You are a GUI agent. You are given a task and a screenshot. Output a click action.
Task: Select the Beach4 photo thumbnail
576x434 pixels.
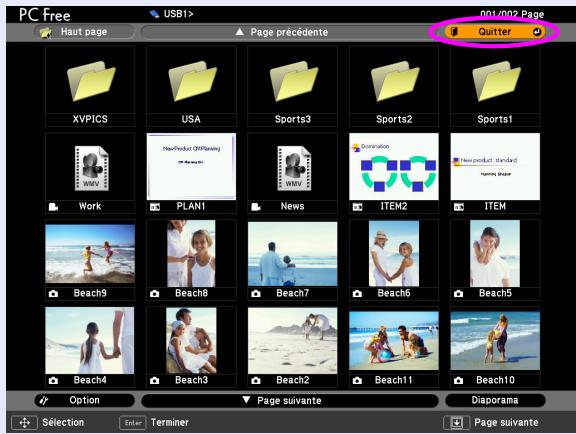point(90,341)
